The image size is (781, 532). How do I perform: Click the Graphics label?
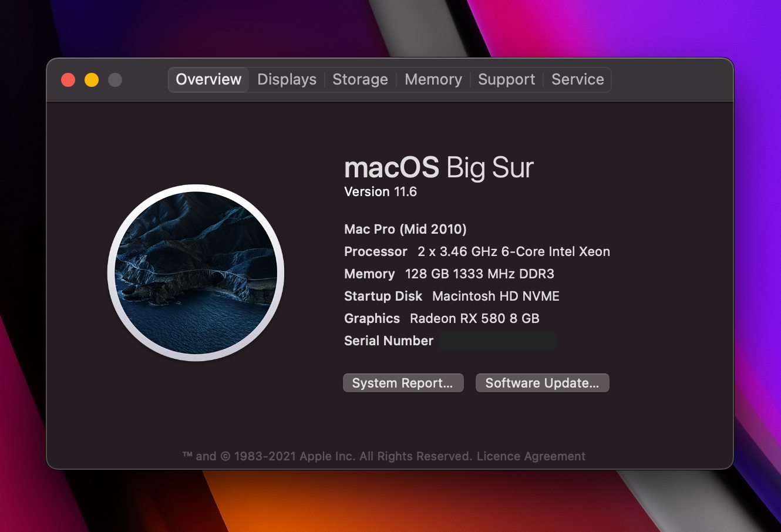[x=372, y=318]
